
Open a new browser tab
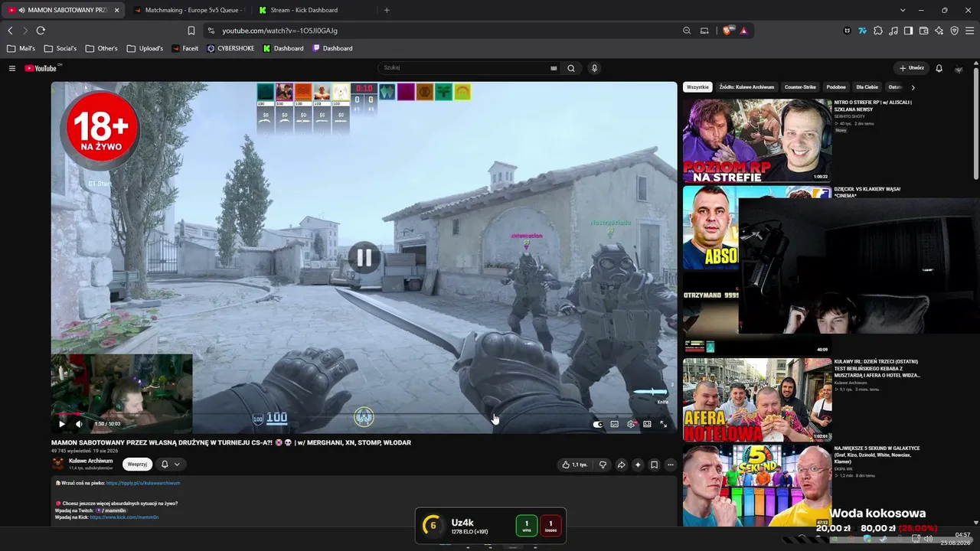point(387,10)
